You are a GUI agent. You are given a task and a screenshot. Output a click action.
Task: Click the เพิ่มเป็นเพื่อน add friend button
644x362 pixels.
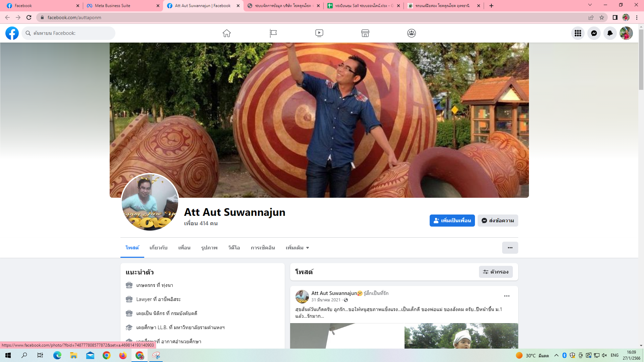point(452,221)
